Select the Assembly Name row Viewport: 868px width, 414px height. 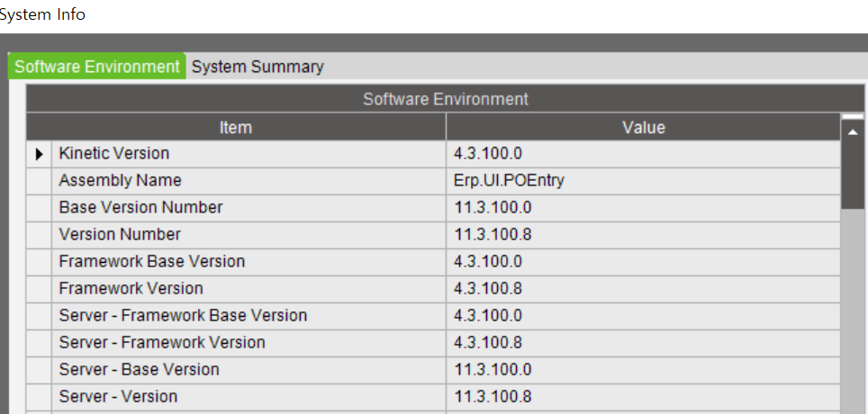tap(433, 180)
